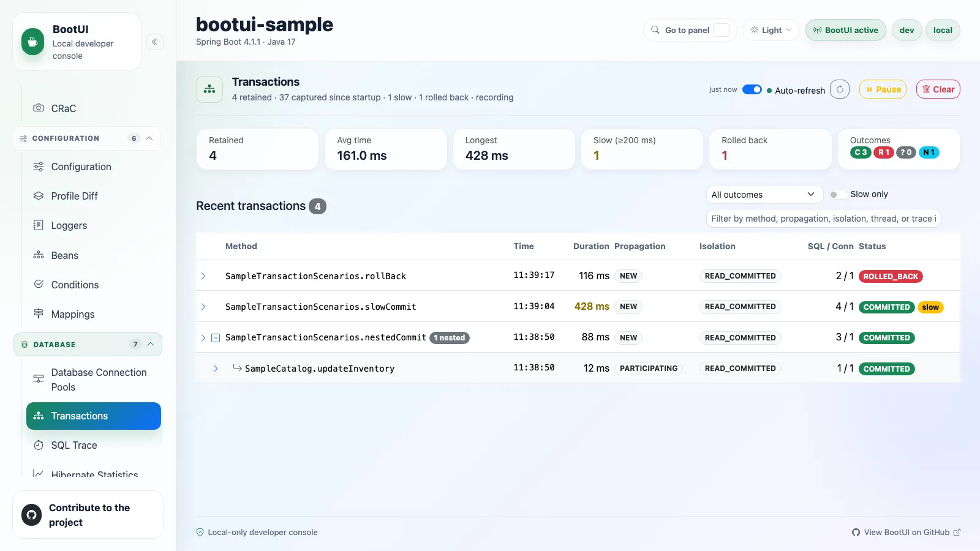Image resolution: width=980 pixels, height=551 pixels.
Task: Click the BootUI active status badge
Action: (845, 30)
